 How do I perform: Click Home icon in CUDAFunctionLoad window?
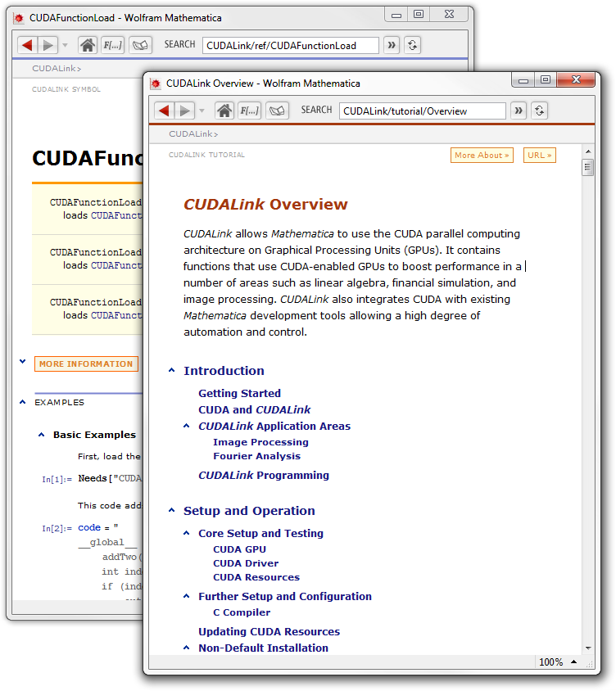pos(87,45)
